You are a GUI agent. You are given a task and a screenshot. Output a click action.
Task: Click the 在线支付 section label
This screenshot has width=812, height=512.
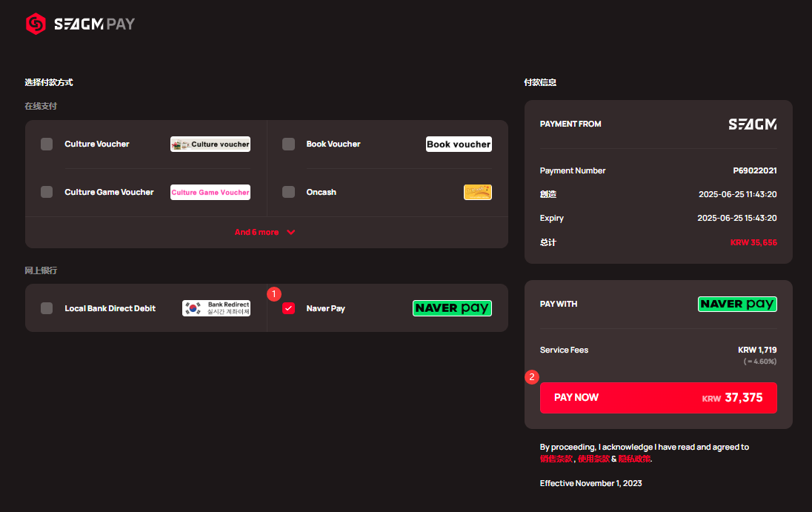pos(41,106)
